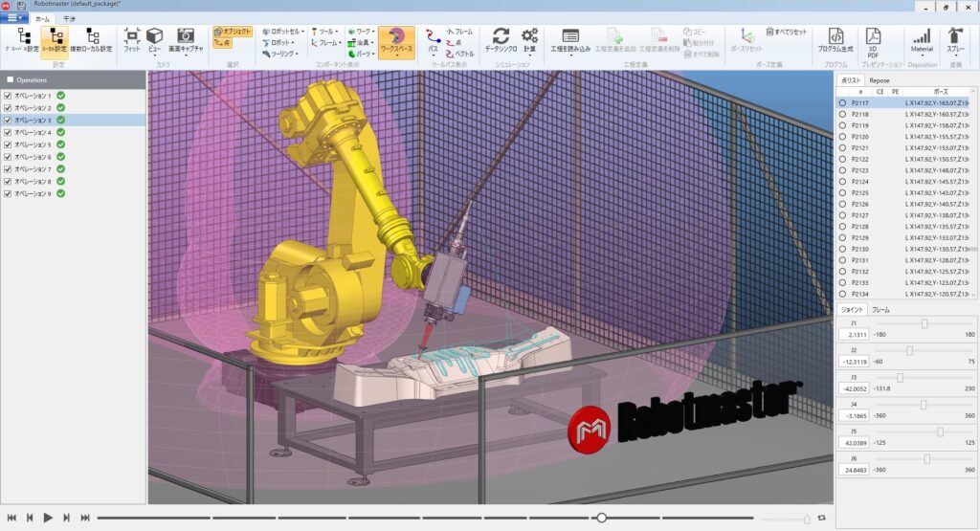
Task: Open the 3D PDF export icon
Action: (873, 42)
